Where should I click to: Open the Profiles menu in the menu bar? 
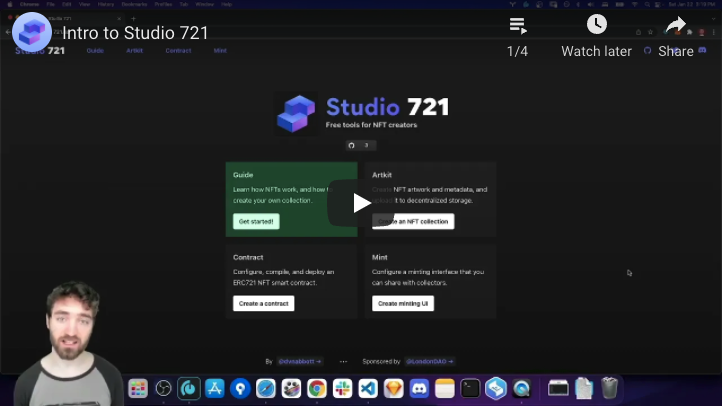[x=163, y=4]
